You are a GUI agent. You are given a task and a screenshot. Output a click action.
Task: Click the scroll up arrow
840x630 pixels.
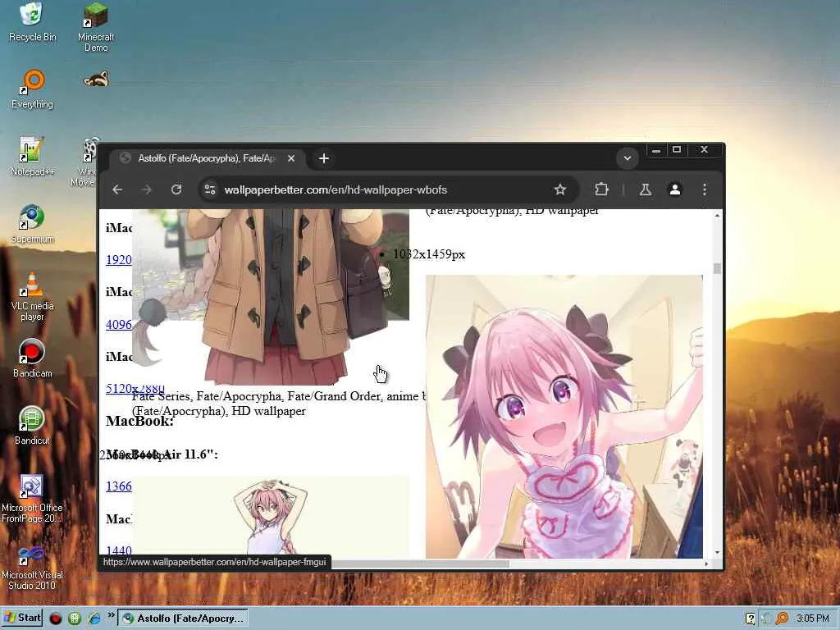pos(717,216)
